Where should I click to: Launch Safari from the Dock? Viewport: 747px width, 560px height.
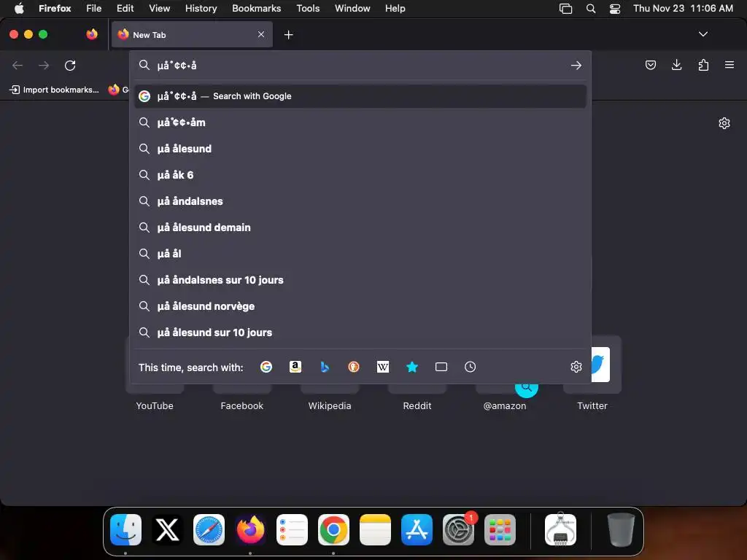pyautogui.click(x=209, y=529)
